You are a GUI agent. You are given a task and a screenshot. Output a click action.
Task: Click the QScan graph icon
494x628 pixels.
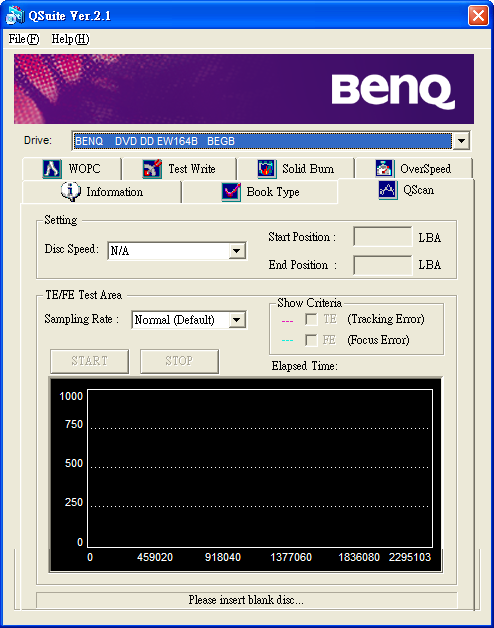(388, 190)
